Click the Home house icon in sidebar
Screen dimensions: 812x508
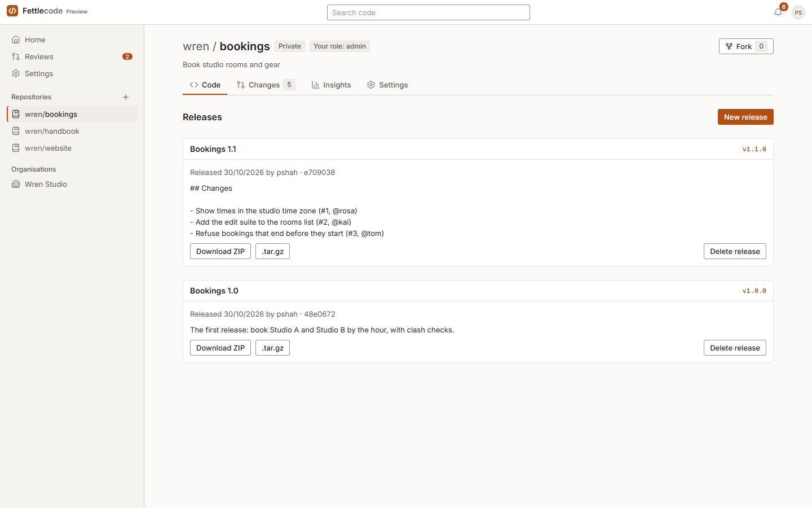(x=16, y=40)
